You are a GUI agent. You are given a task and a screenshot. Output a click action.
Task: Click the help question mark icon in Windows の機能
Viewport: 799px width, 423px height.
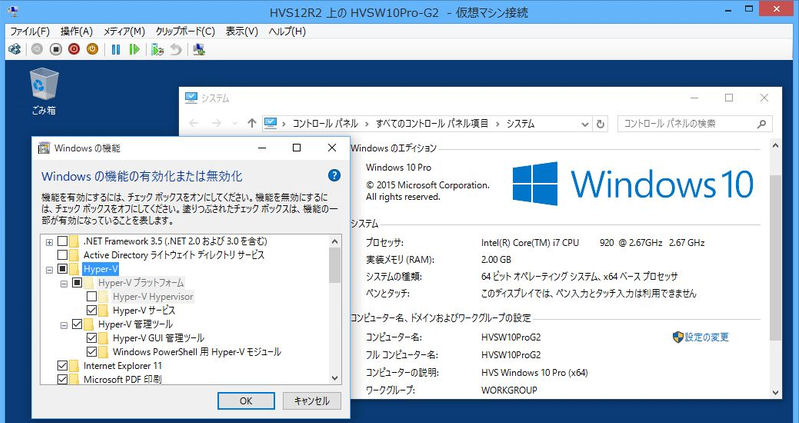334,176
